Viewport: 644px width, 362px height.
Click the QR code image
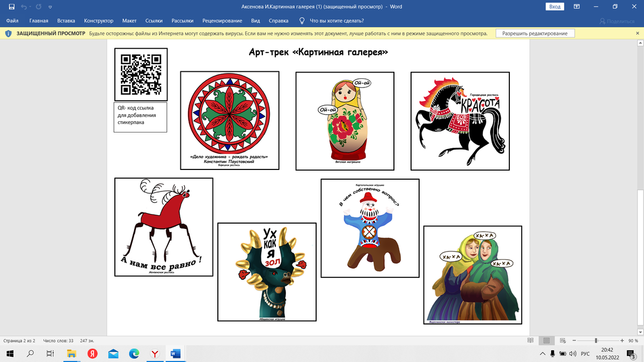click(x=141, y=75)
